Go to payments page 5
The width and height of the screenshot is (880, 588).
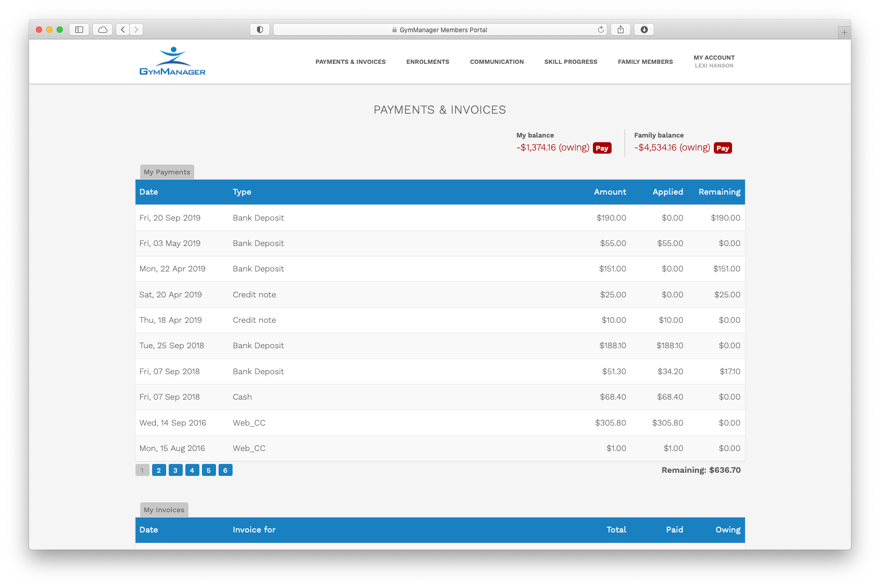click(x=209, y=470)
